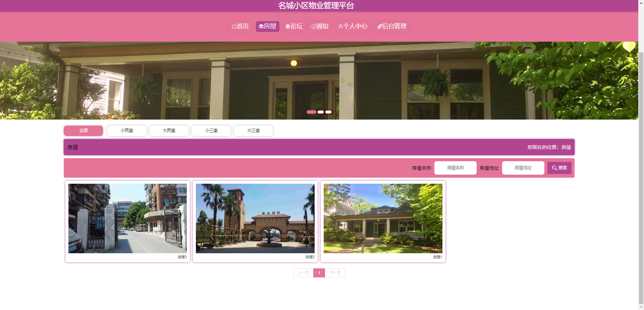Click the icon beside 通知
The width and height of the screenshot is (644, 310).
pyautogui.click(x=314, y=27)
